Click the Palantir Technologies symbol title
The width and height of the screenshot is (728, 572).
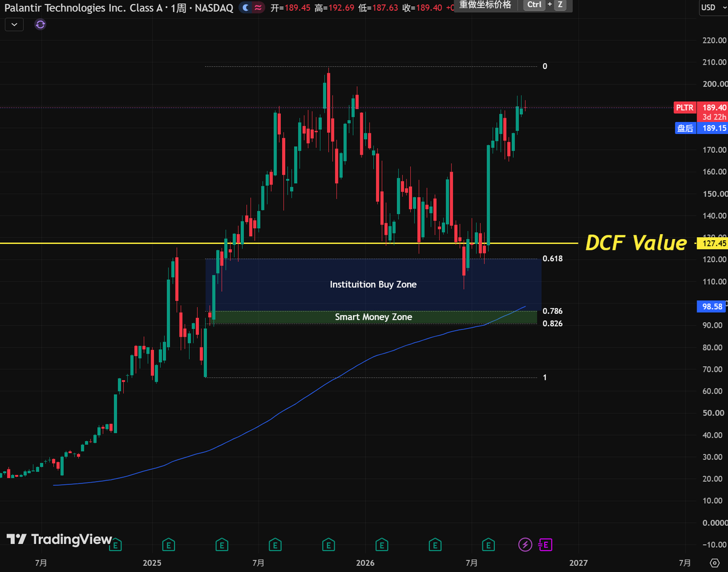click(x=82, y=7)
